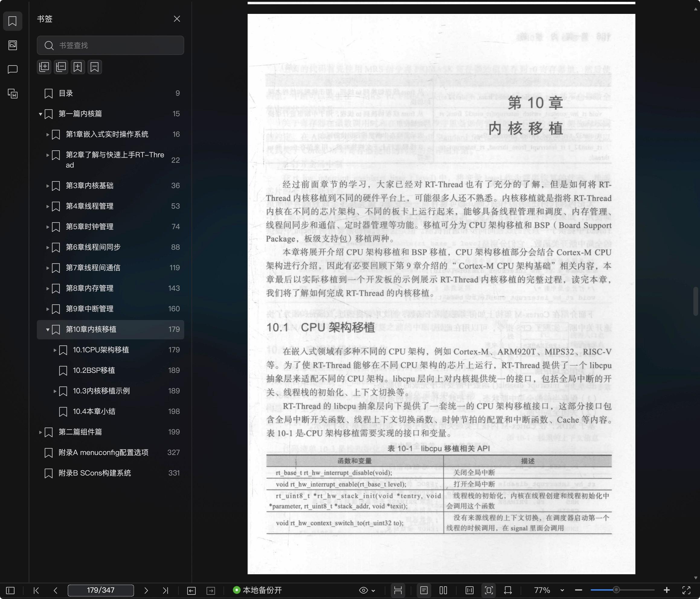The image size is (700, 599).
Task: Open the comments panel icon
Action: click(x=12, y=69)
